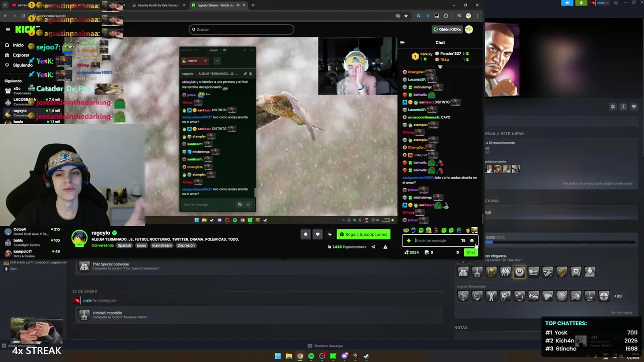
Task: Open the Kick hamburger sidebar menu
Action: [x=8, y=30]
